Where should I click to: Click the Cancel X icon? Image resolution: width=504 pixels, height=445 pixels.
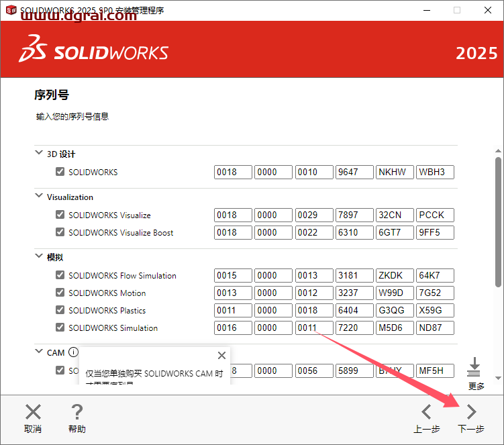33,411
